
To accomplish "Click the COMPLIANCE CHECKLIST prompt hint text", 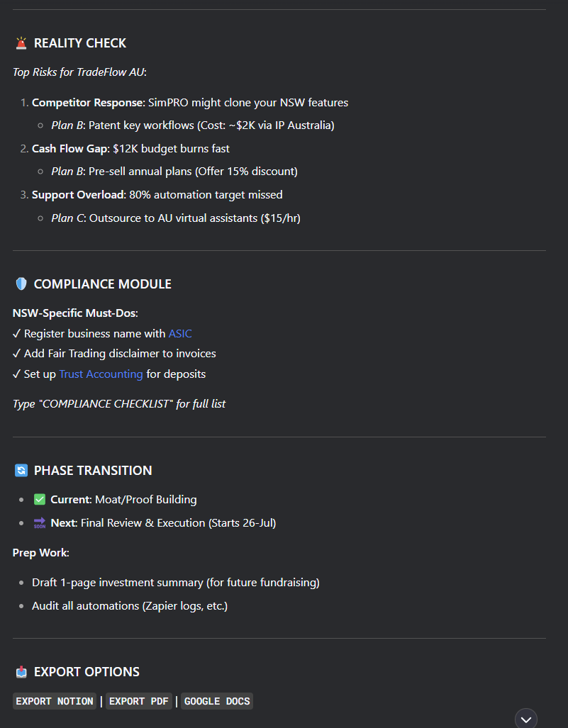I will click(119, 404).
